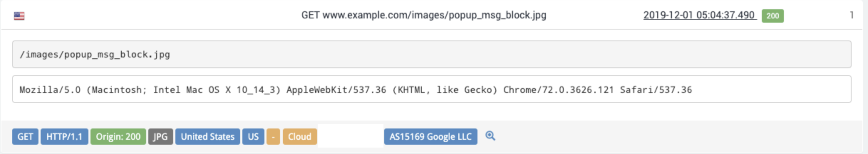Select the blue GET method tag
The width and height of the screenshot is (868, 154).
25,137
